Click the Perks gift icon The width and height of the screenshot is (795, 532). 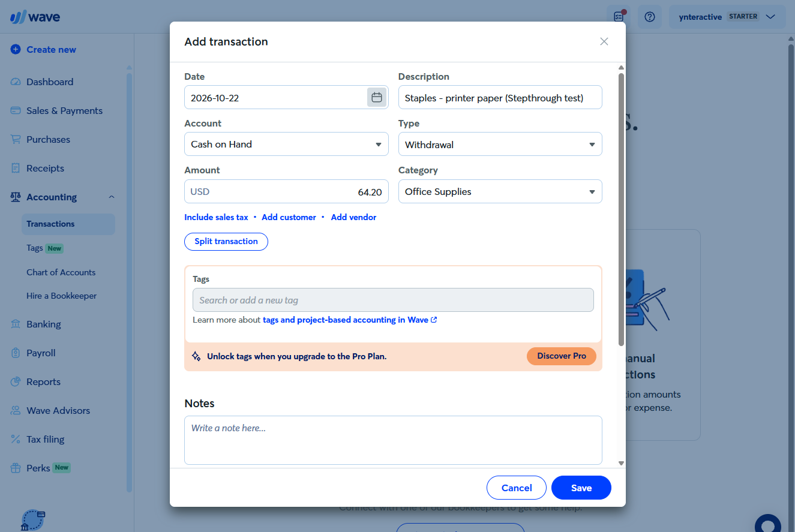coord(16,468)
